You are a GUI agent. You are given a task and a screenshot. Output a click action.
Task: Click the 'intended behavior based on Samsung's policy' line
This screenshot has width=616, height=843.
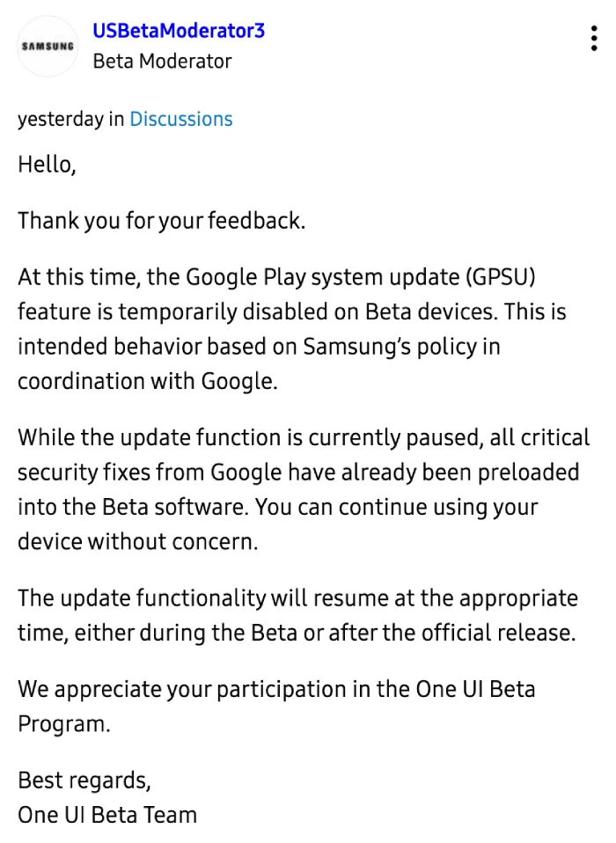(x=259, y=347)
